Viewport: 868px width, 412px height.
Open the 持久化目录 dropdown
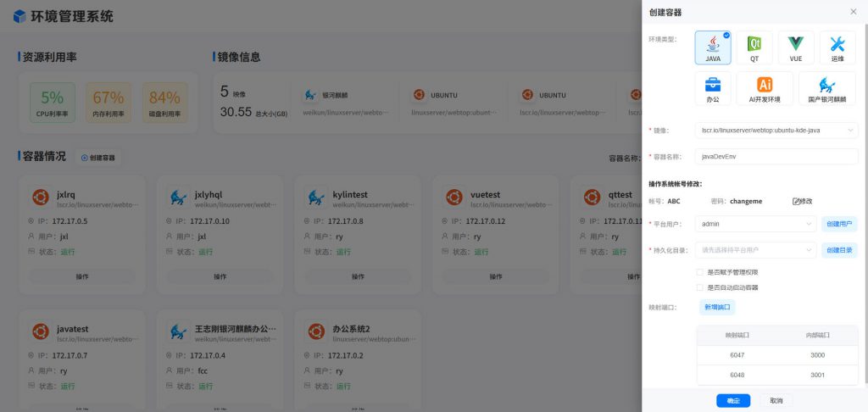pos(755,250)
